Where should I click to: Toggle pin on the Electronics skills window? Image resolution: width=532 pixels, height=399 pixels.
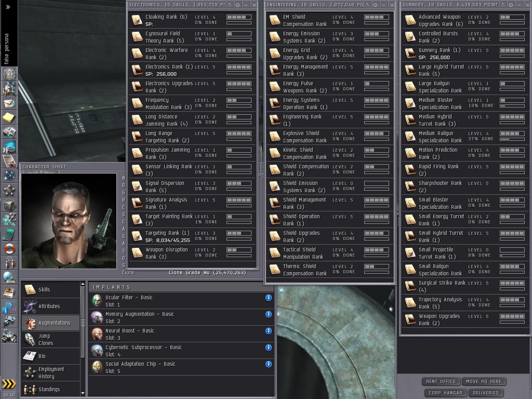tap(229, 5)
